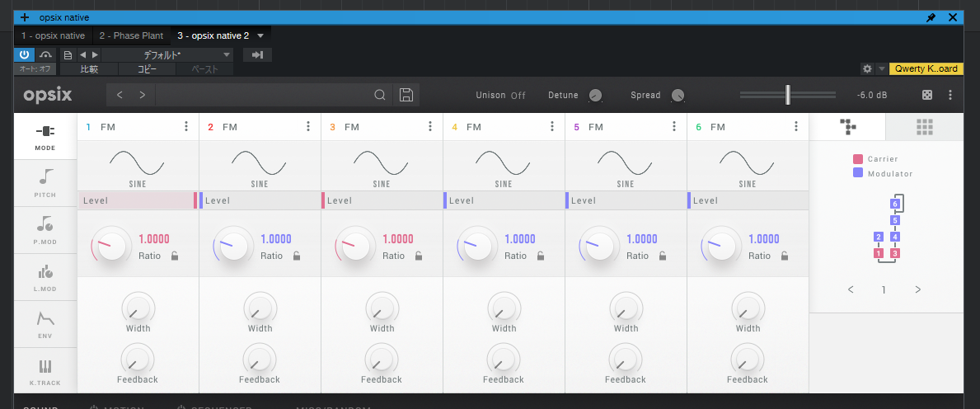Click the preset search magnifier icon

(380, 95)
